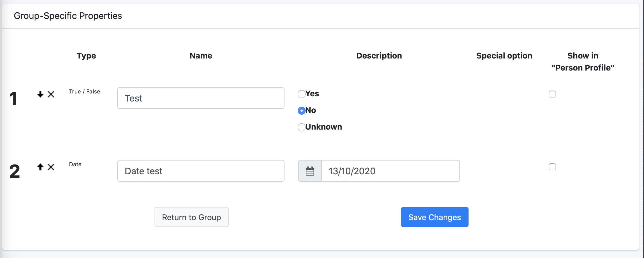Save Changes to the properties

point(434,217)
